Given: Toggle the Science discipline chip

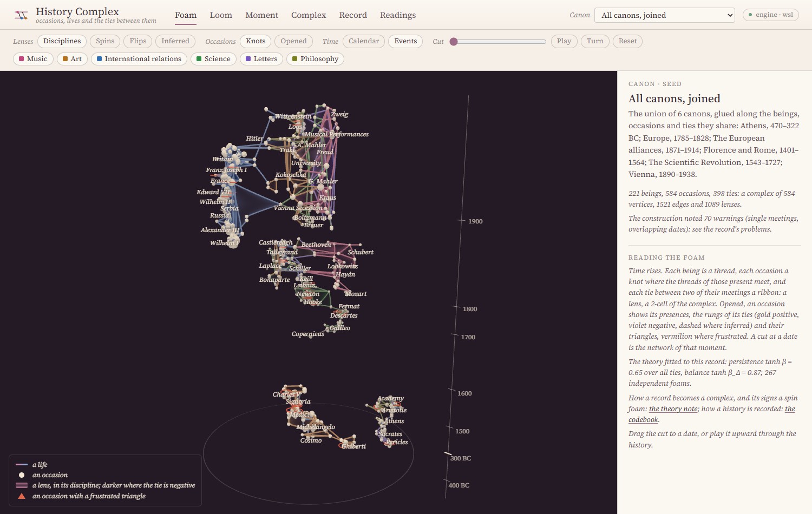Looking at the screenshot, I should click(x=213, y=59).
